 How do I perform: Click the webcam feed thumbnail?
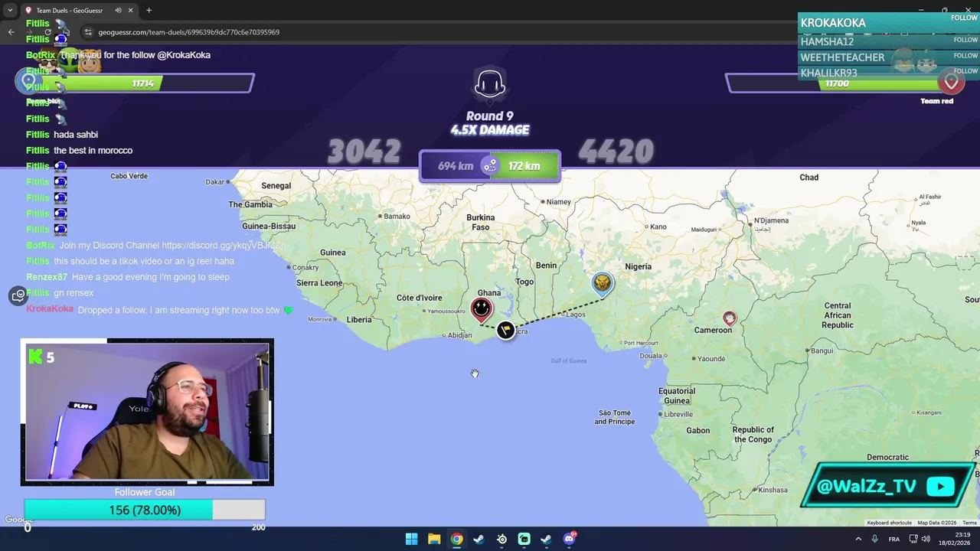(147, 412)
